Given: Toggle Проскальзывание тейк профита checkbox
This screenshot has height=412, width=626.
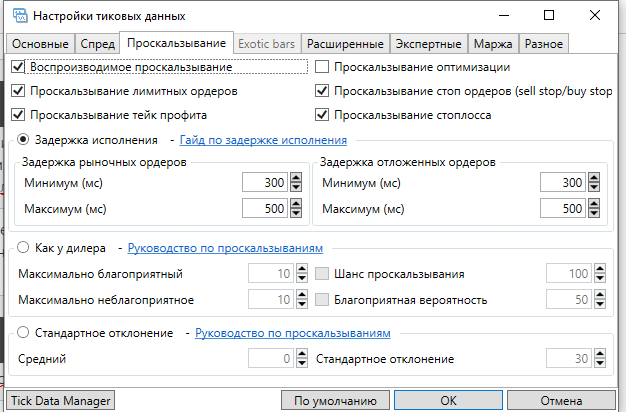Looking at the screenshot, I should tap(18, 115).
